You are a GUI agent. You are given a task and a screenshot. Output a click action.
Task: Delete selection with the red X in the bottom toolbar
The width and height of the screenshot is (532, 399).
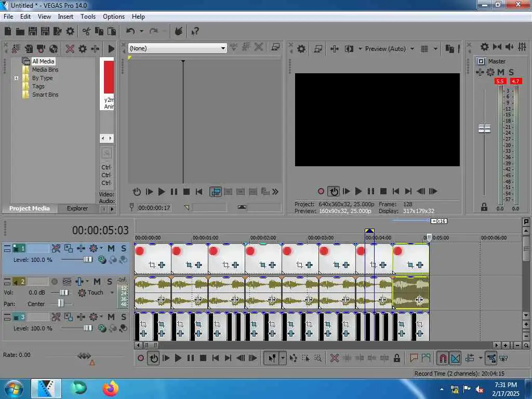click(334, 358)
